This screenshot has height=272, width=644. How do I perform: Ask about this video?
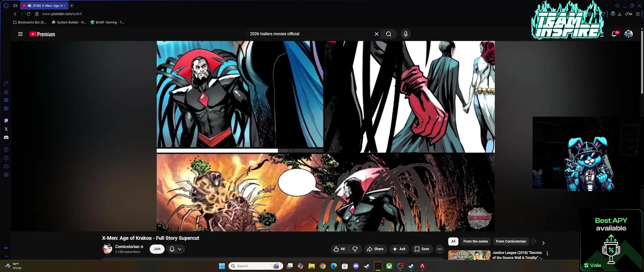pos(399,249)
